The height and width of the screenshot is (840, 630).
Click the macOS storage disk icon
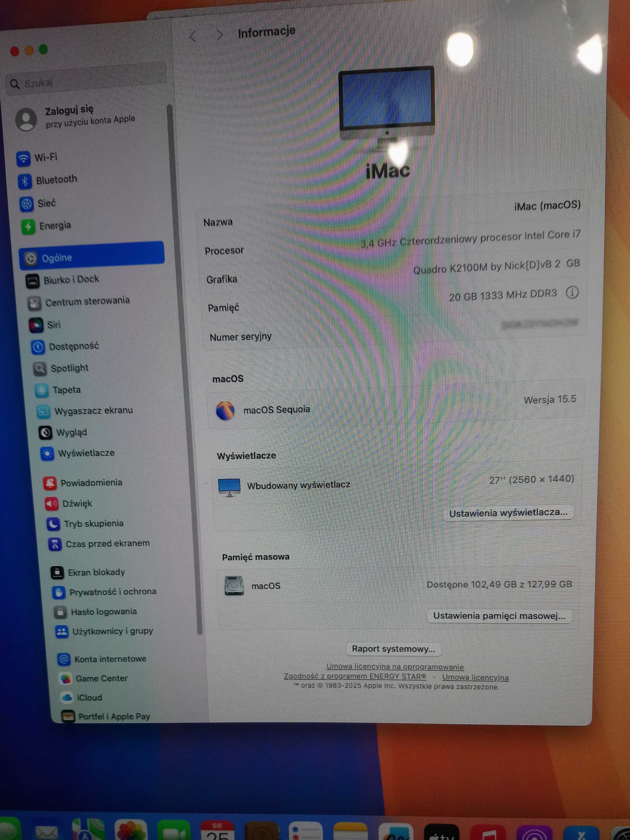point(234,585)
